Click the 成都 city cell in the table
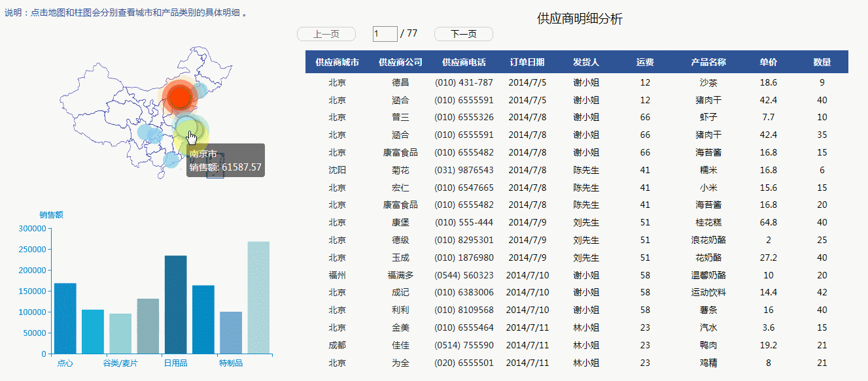 pyautogui.click(x=337, y=345)
